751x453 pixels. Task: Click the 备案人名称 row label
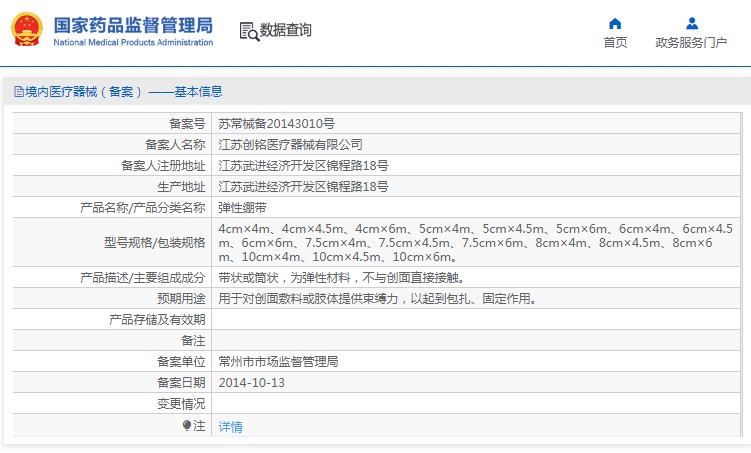(x=175, y=145)
